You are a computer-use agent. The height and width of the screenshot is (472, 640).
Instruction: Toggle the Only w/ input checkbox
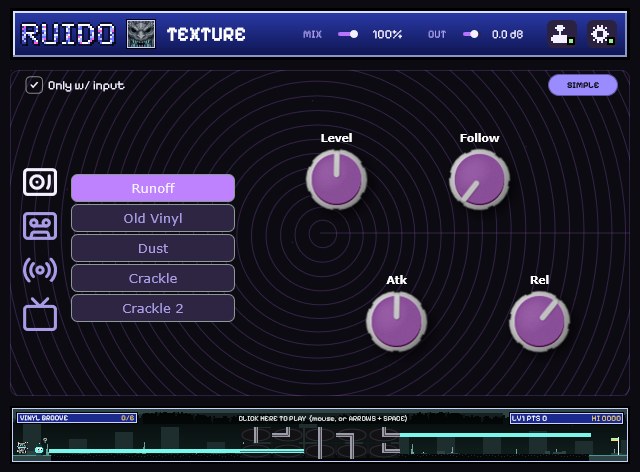(34, 85)
